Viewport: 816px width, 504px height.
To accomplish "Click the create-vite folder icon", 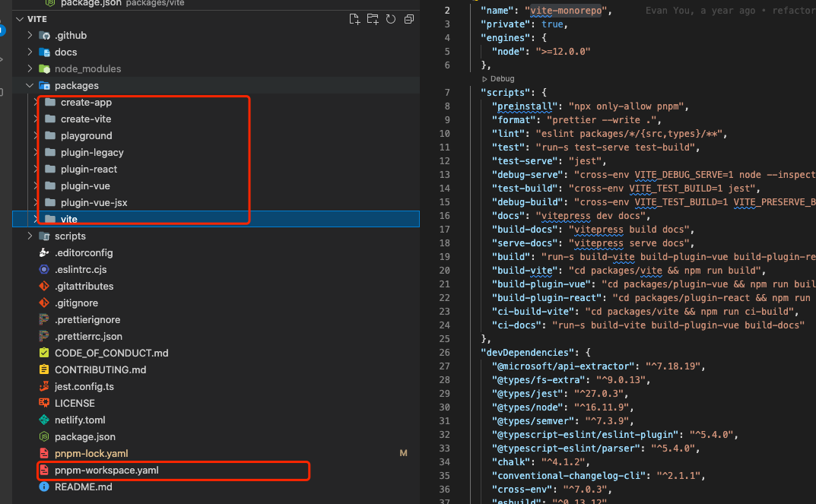I will coord(50,119).
